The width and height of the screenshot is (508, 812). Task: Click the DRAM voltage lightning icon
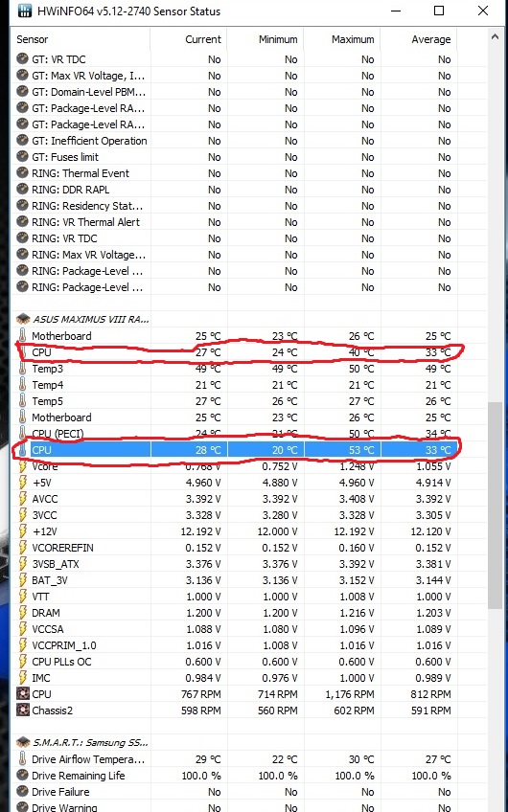[x=22, y=613]
